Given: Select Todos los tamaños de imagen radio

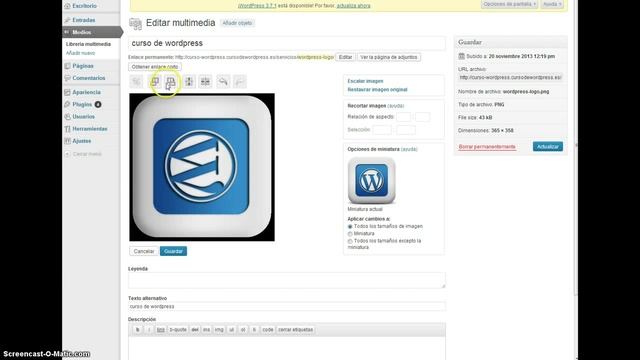Looking at the screenshot, I should 350,227.
